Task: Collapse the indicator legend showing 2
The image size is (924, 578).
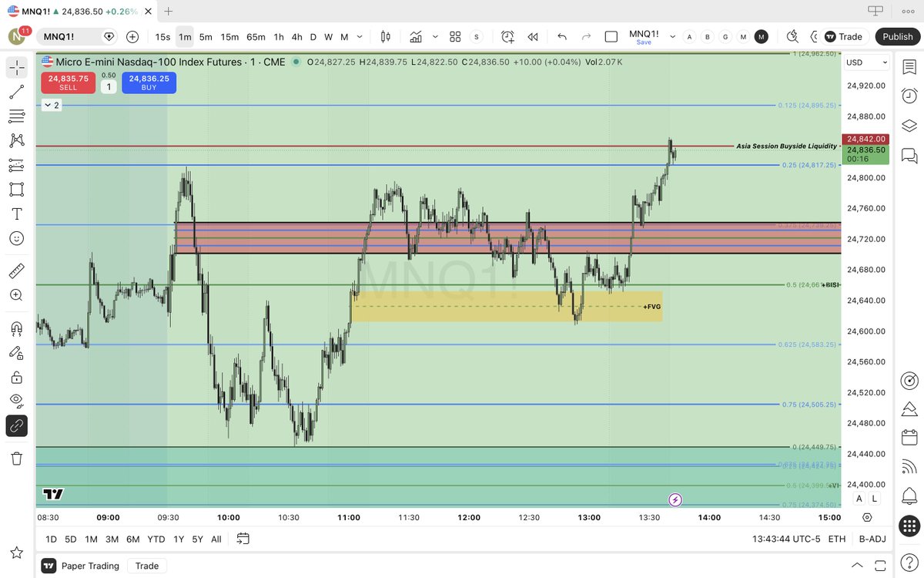Action: pyautogui.click(x=51, y=105)
